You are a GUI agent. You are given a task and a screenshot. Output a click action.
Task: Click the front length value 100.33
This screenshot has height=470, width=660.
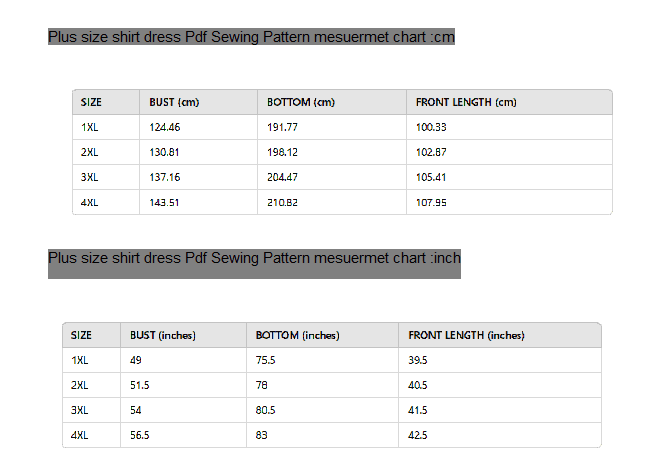click(x=431, y=127)
